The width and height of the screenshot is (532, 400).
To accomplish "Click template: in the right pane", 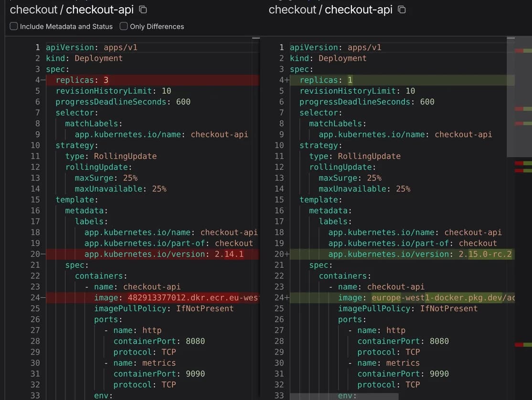I will pyautogui.click(x=320, y=200).
